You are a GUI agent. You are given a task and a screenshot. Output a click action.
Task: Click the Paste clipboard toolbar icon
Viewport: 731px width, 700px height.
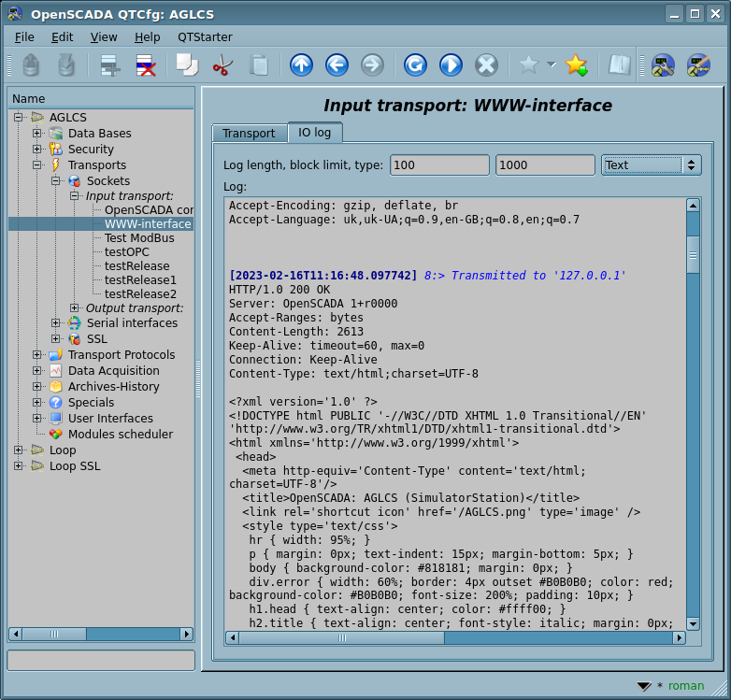pyautogui.click(x=259, y=65)
